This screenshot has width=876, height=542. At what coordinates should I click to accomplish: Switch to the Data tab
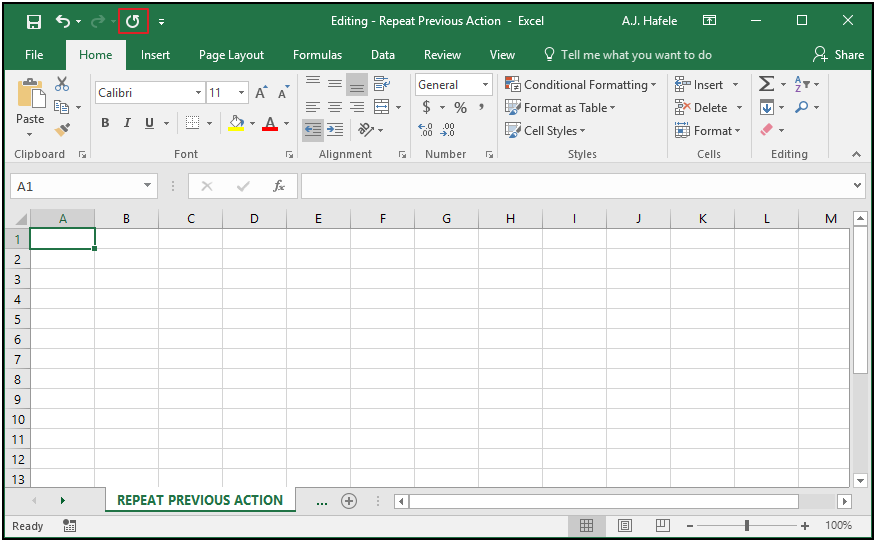point(383,55)
